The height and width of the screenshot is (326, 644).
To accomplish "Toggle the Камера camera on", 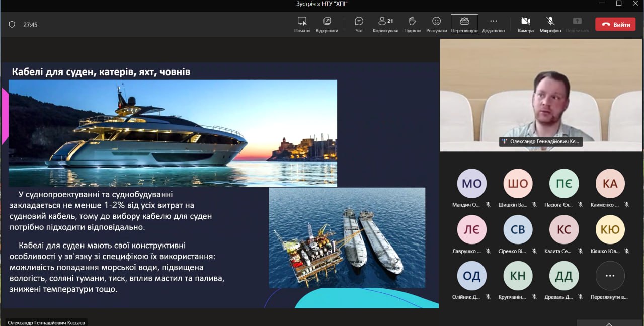I will click(x=526, y=21).
